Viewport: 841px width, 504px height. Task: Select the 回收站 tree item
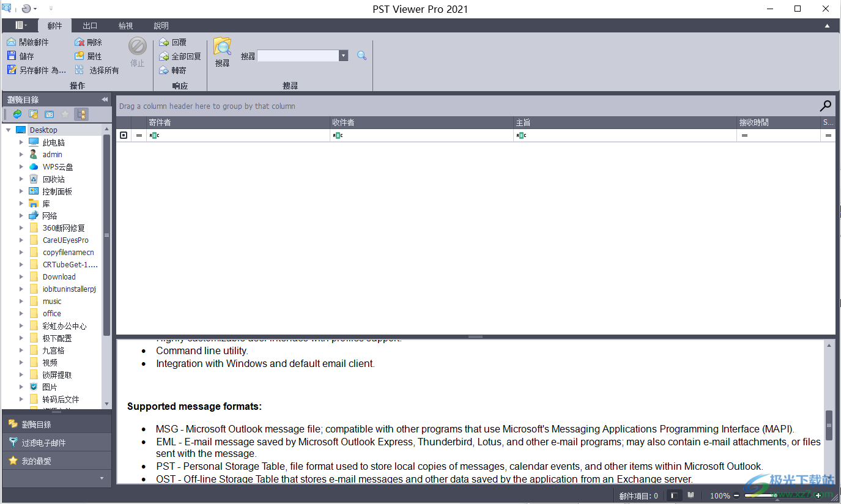(x=53, y=179)
